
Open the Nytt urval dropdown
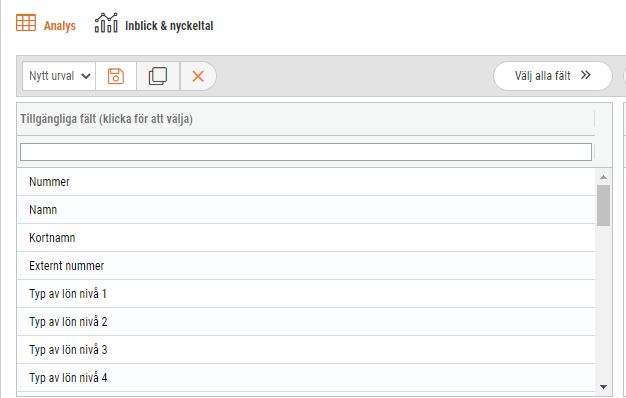click(59, 76)
